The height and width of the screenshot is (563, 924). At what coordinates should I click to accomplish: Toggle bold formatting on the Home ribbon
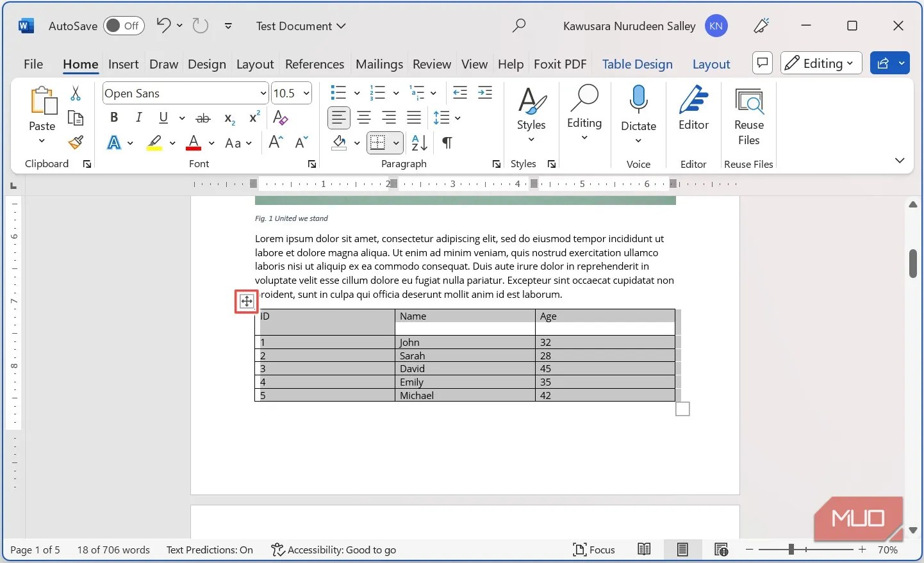coord(113,117)
